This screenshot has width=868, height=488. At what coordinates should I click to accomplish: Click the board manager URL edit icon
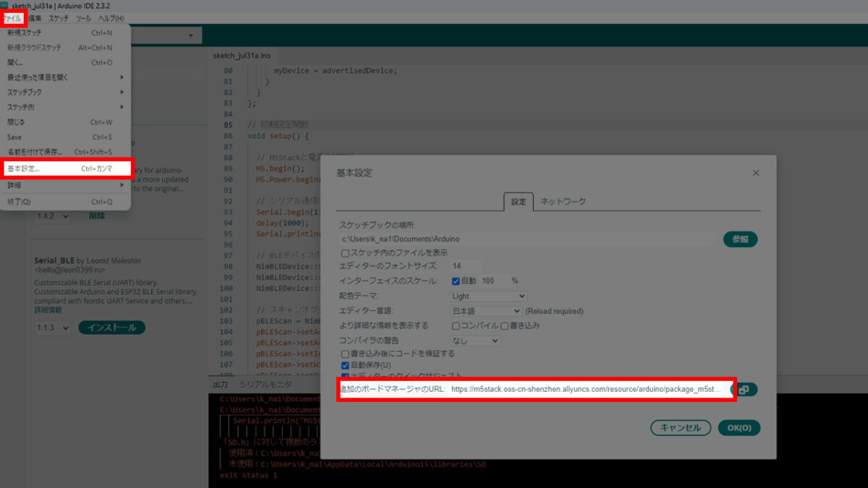[744, 389]
